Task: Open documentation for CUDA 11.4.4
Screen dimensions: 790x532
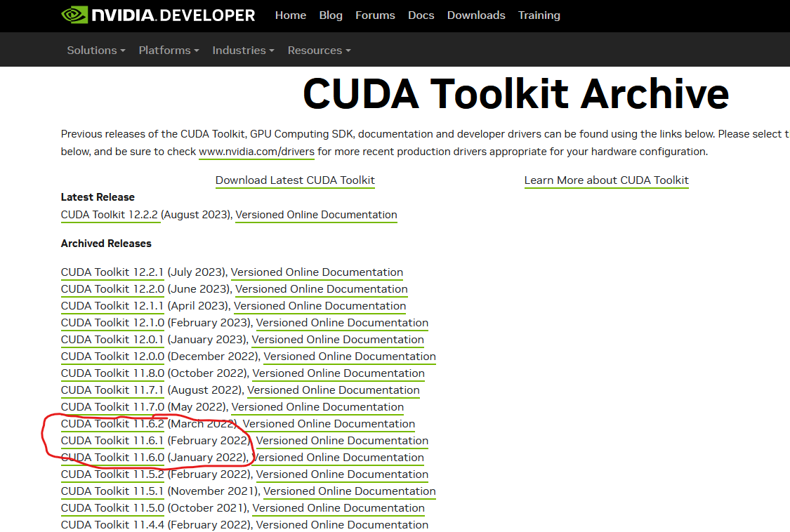Action: pos(342,525)
